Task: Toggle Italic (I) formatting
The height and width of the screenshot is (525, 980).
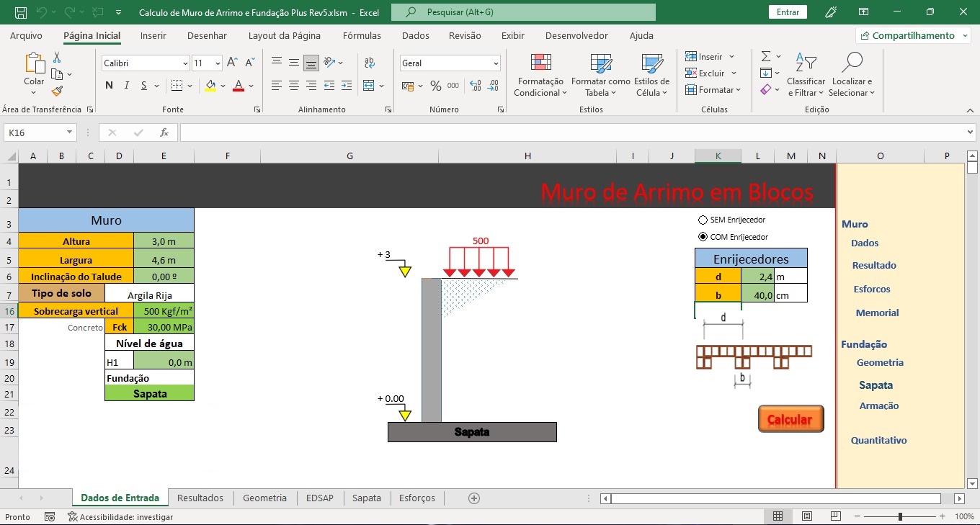Action: 127,86
